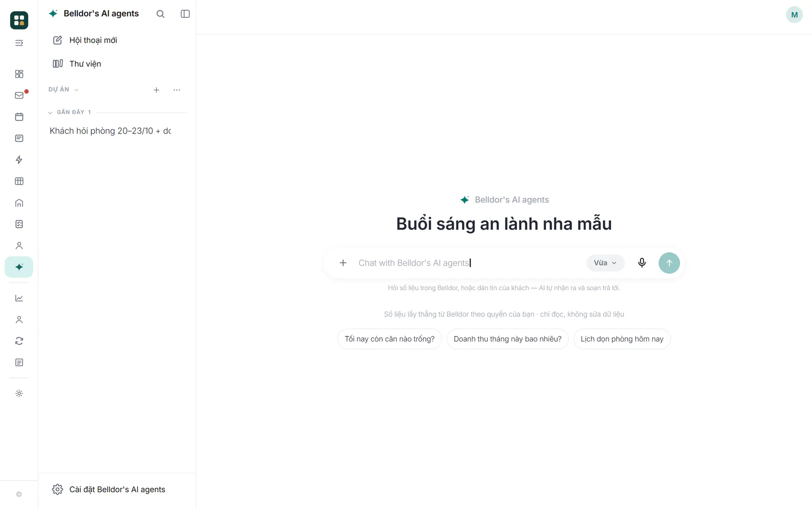The height and width of the screenshot is (508, 812).
Task: Open the Vừa mode dropdown
Action: 605,263
